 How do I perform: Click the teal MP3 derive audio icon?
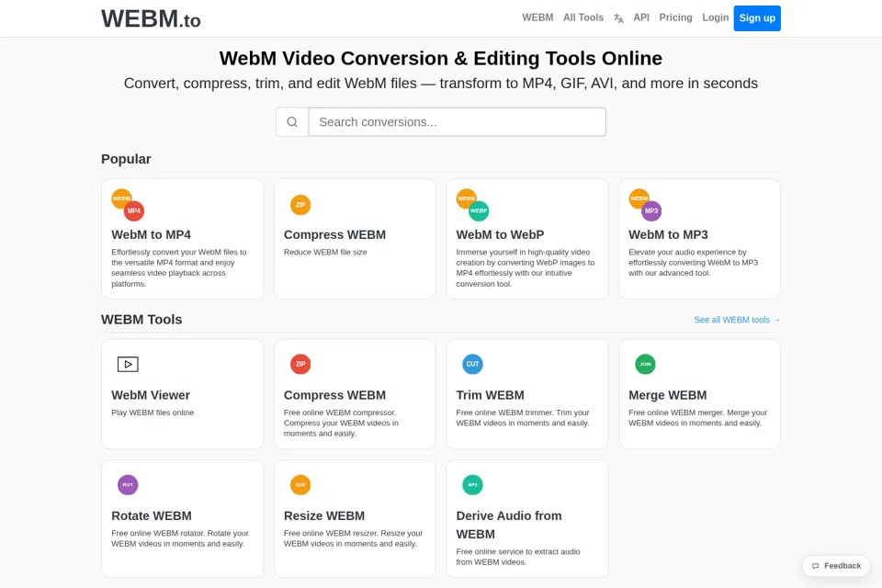(x=472, y=484)
